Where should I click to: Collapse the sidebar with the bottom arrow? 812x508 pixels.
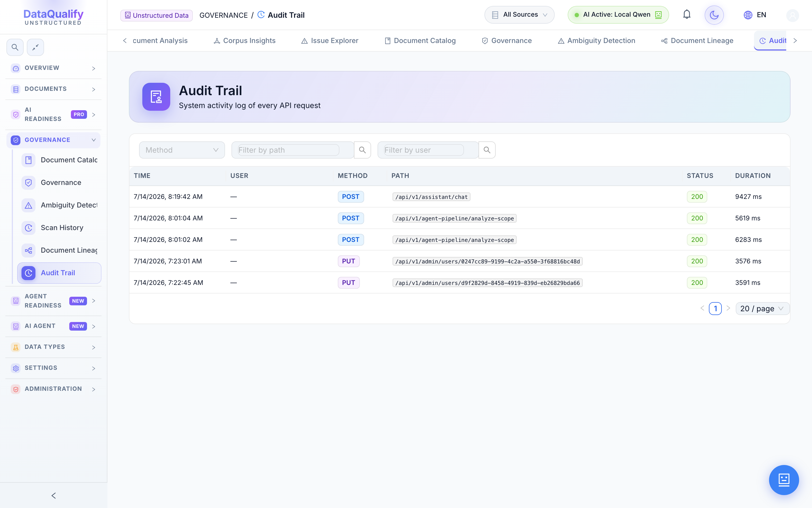point(54,496)
